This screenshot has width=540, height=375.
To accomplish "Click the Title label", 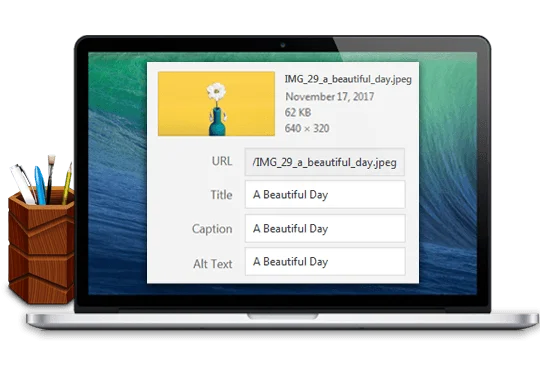I will pos(221,195).
